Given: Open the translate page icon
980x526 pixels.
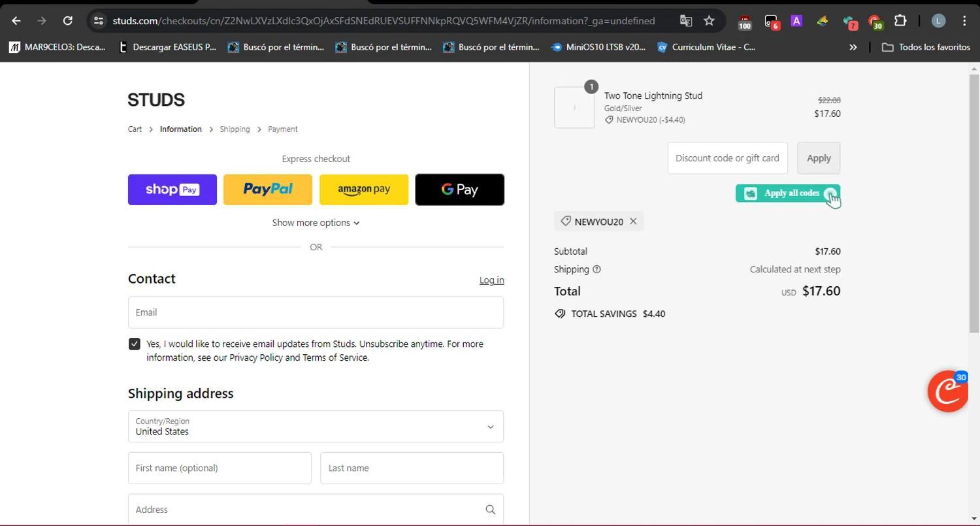Looking at the screenshot, I should tap(685, 21).
